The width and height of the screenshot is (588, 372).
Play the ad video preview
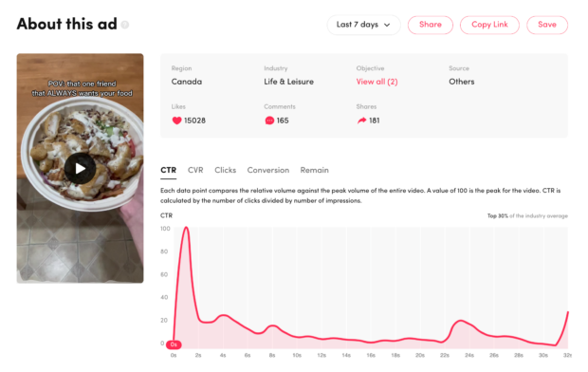[x=80, y=168]
